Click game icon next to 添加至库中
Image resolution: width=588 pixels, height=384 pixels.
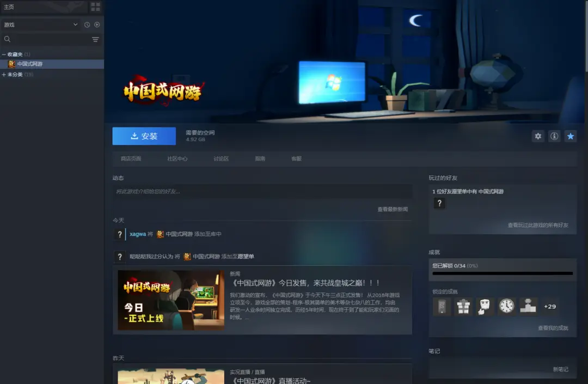(x=160, y=234)
